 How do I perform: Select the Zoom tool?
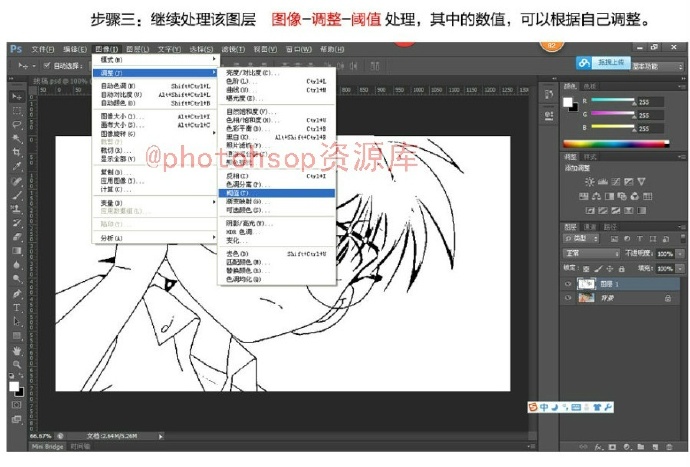tap(17, 364)
